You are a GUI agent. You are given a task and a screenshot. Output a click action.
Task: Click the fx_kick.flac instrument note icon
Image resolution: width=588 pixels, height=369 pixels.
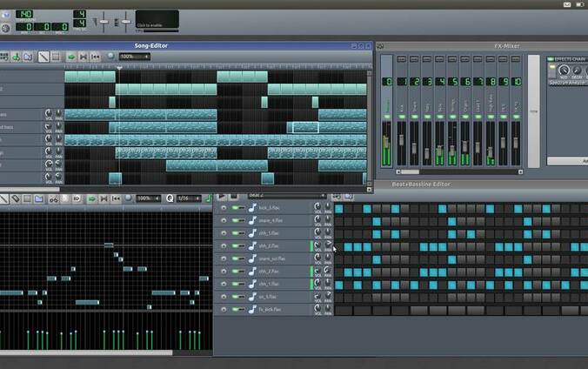point(252,309)
